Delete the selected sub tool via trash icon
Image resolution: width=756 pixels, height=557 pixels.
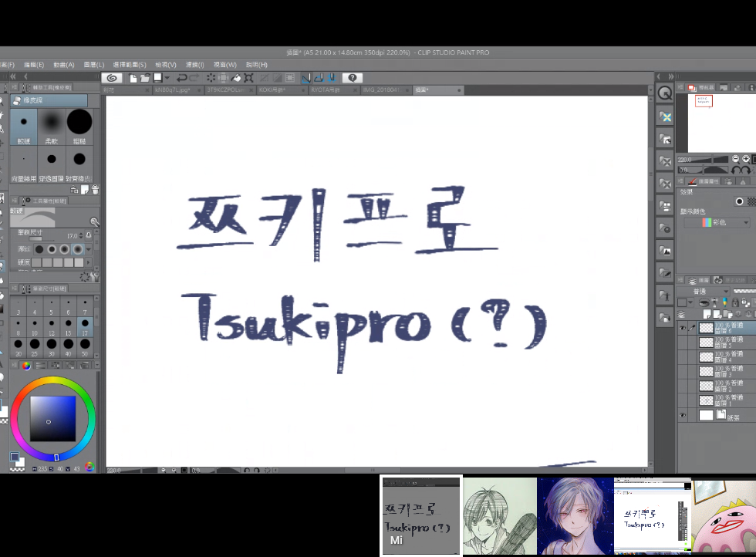tap(95, 190)
